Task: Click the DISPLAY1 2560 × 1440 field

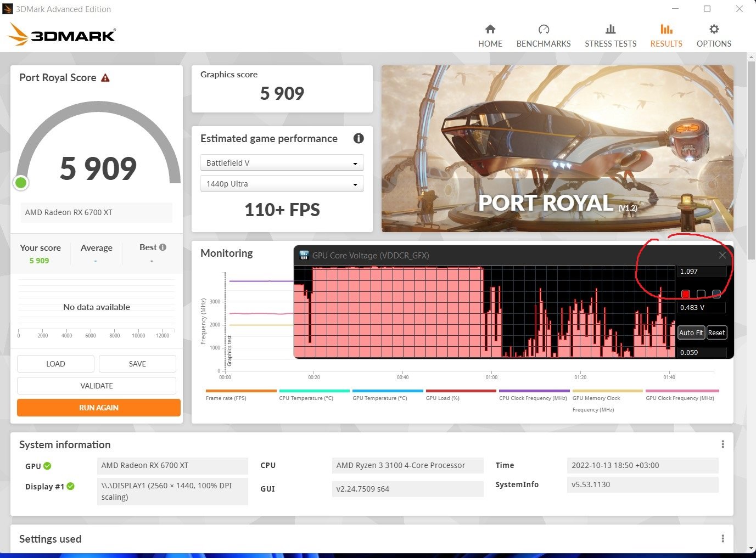Action: click(x=172, y=492)
